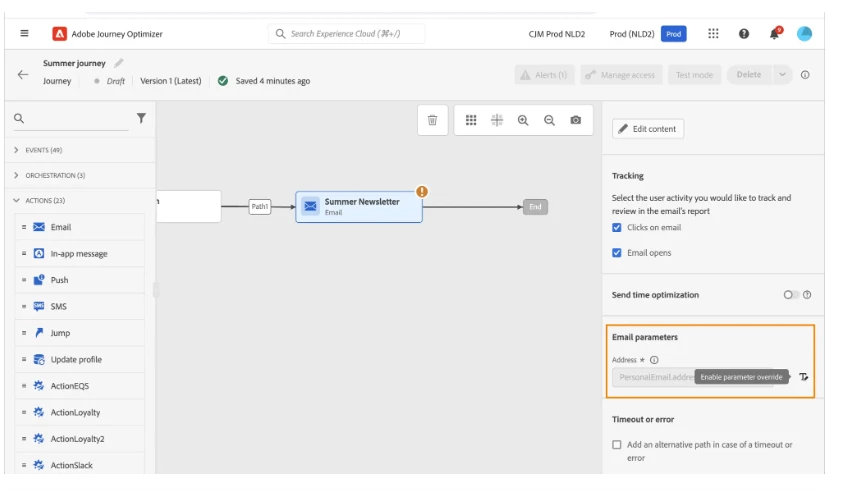Enable parameter override icon for Address
The image size is (848, 490).
click(804, 377)
